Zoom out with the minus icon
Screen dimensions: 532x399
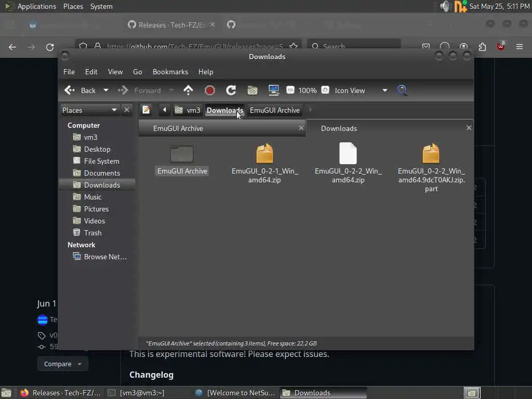pos(290,90)
